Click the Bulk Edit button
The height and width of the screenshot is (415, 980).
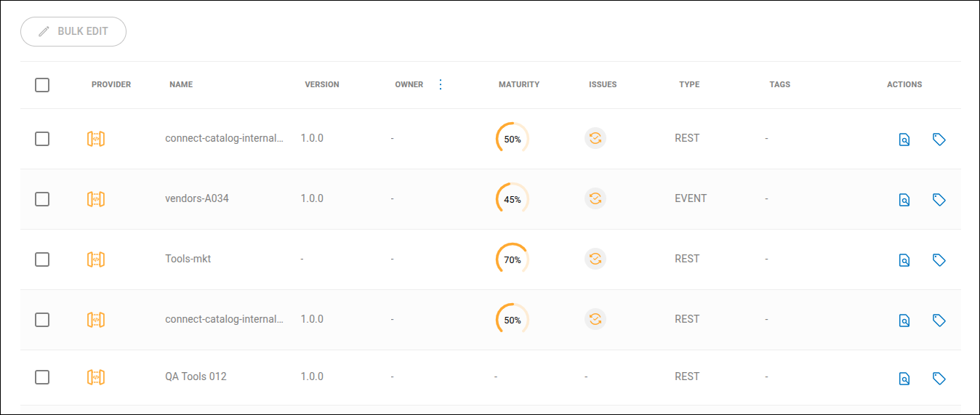point(73,31)
